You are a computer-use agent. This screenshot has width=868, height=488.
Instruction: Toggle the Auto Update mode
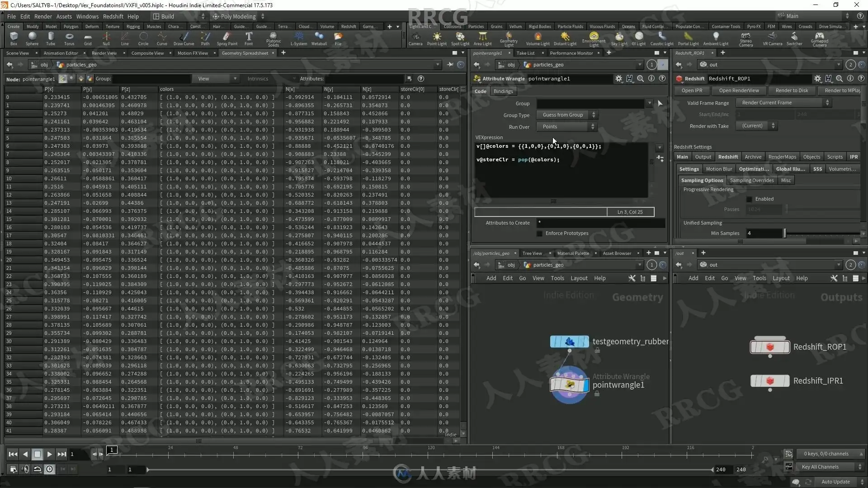click(x=835, y=482)
